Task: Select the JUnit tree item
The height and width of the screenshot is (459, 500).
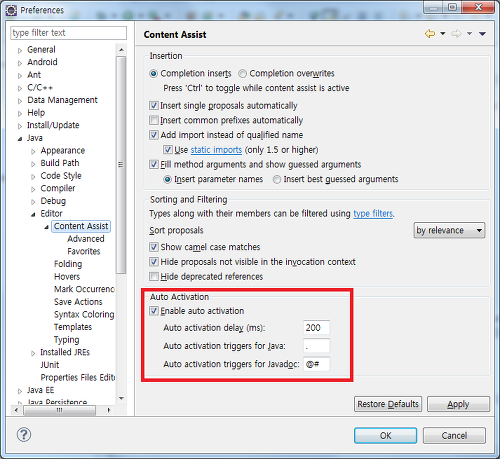Action: coord(50,365)
